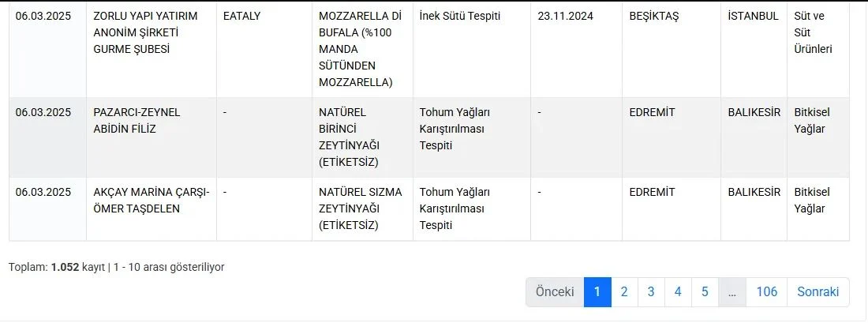Select page 5 in pagination
The height and width of the screenshot is (323, 868).
705,292
